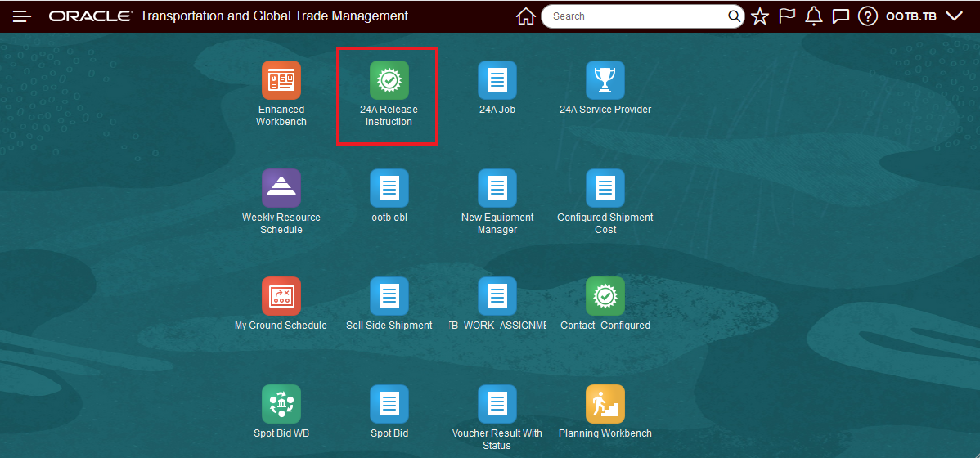Open the Help question mark icon
Viewport: 980px width, 458px height.
867,16
